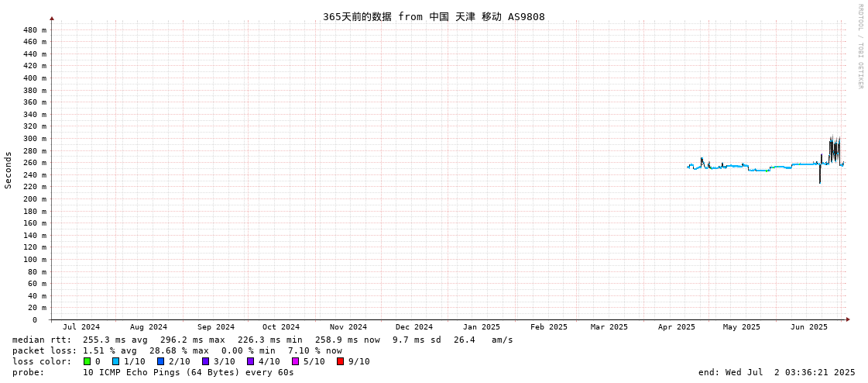Select the 3/10 loss color swatch

click(x=205, y=361)
